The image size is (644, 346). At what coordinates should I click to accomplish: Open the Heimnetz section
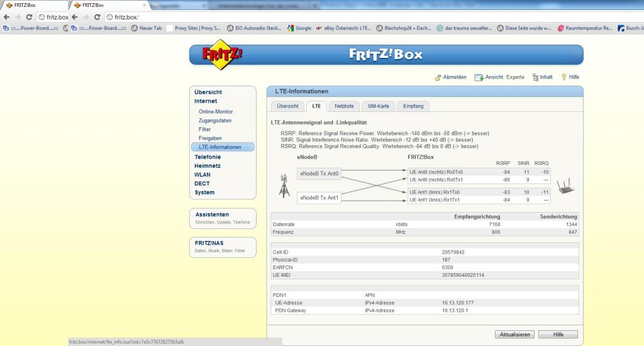208,166
